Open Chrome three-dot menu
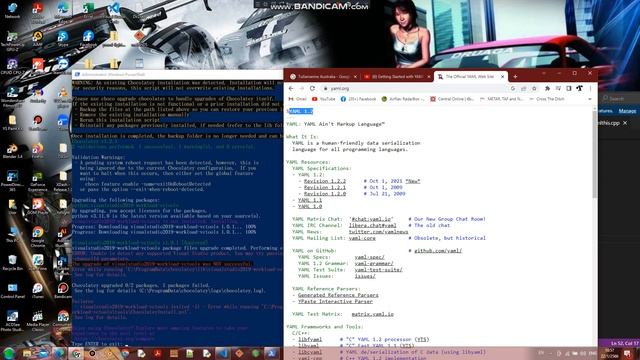Screen dimensions: 640x360 [x=590, y=88]
